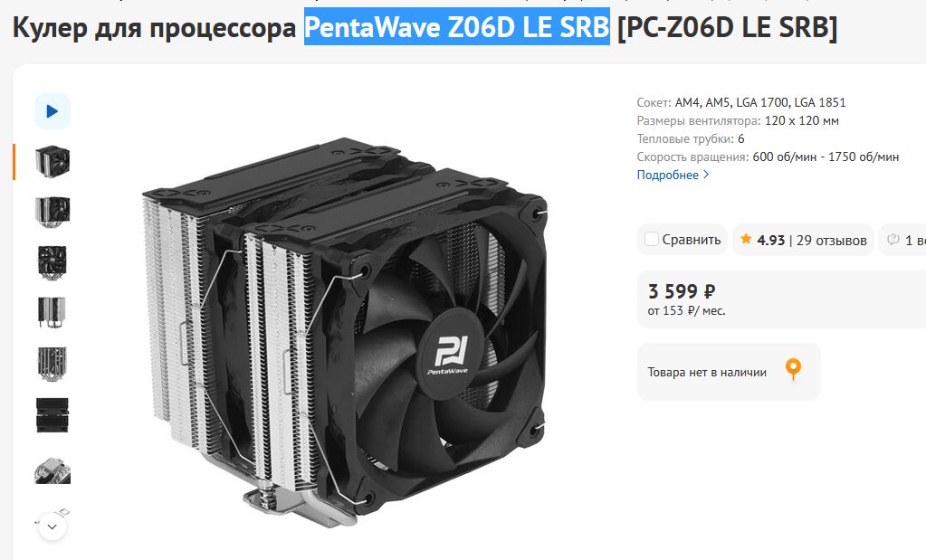Click the chevron next to Подробнее
The image size is (926, 560).
point(706,175)
